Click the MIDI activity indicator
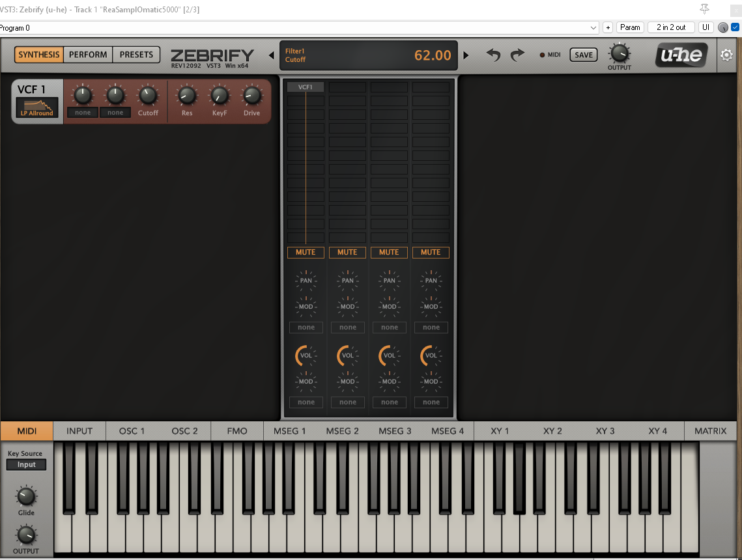 (x=542, y=55)
